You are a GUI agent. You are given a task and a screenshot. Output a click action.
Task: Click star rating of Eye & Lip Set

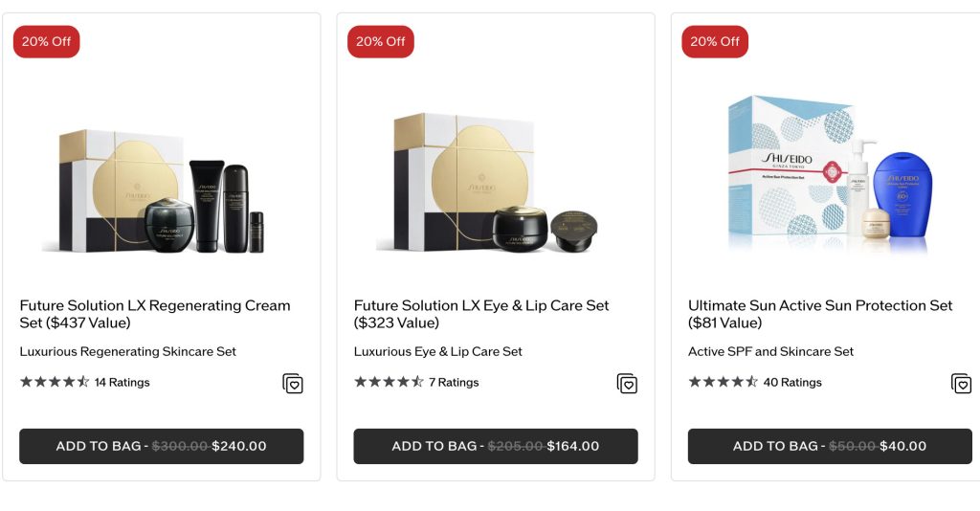click(x=389, y=382)
